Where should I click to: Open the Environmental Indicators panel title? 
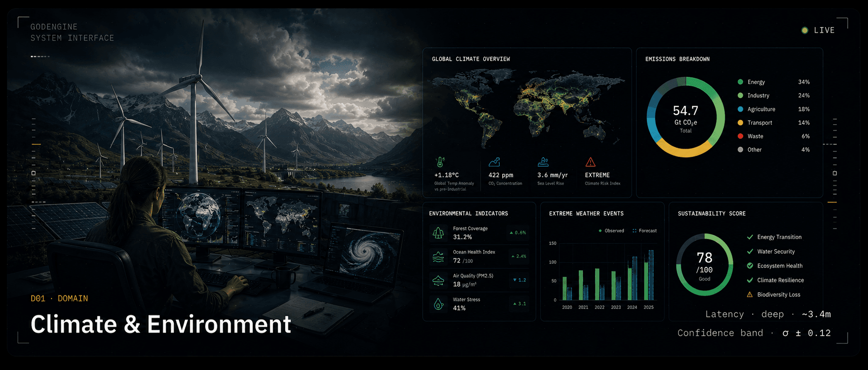468,214
